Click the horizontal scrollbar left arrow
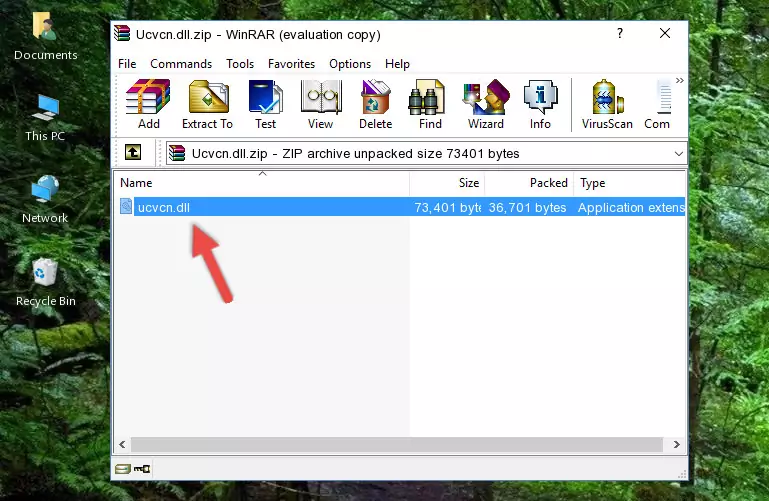The height and width of the screenshot is (501, 769). [123, 444]
